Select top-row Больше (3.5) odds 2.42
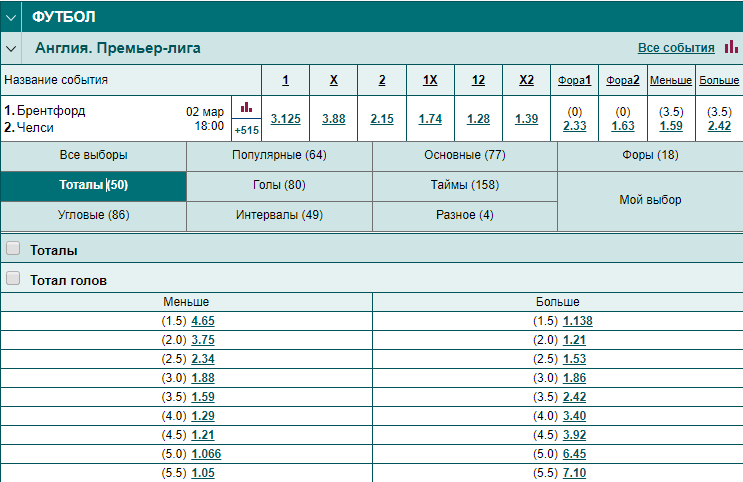Screen dimensions: 743x482 (719, 126)
